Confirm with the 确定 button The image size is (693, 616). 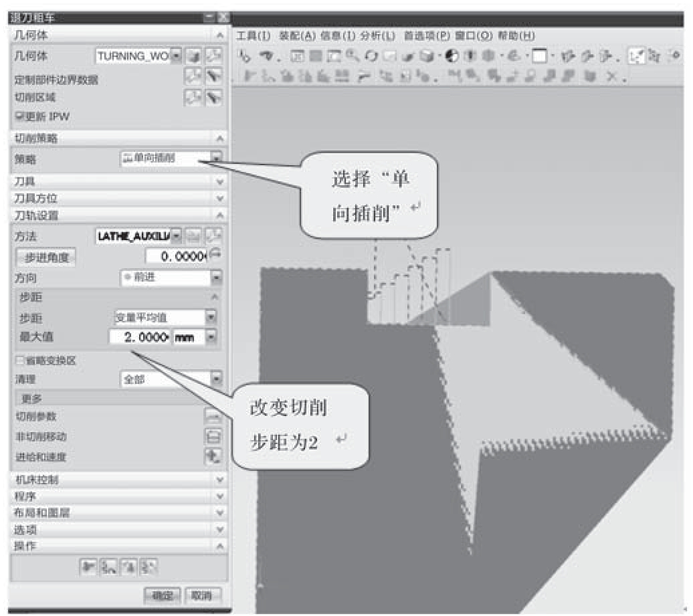click(162, 596)
